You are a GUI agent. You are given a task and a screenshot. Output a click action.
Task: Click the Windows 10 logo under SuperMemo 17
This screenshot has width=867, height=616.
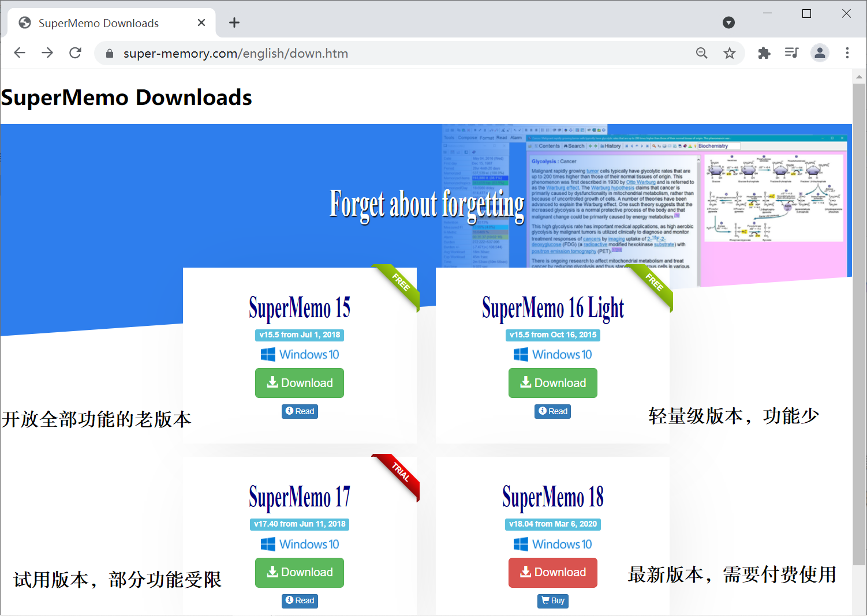tap(300, 544)
